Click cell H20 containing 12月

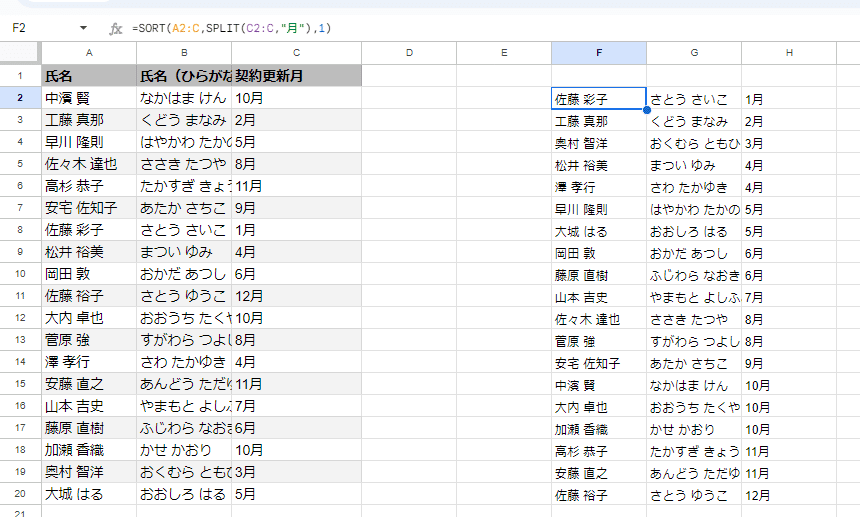coord(789,495)
